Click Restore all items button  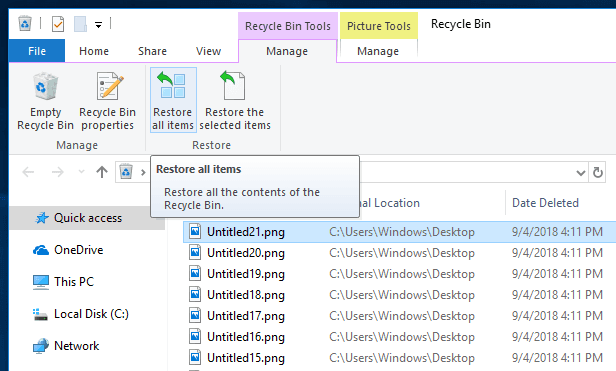173,100
